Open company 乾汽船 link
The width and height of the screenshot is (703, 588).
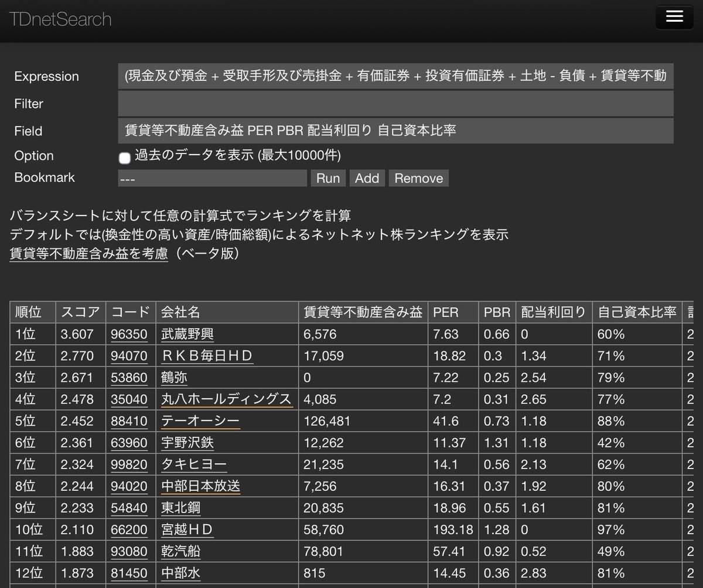[181, 552]
